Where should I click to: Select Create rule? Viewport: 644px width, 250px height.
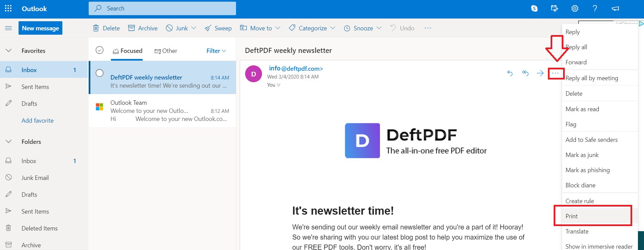tap(600, 201)
